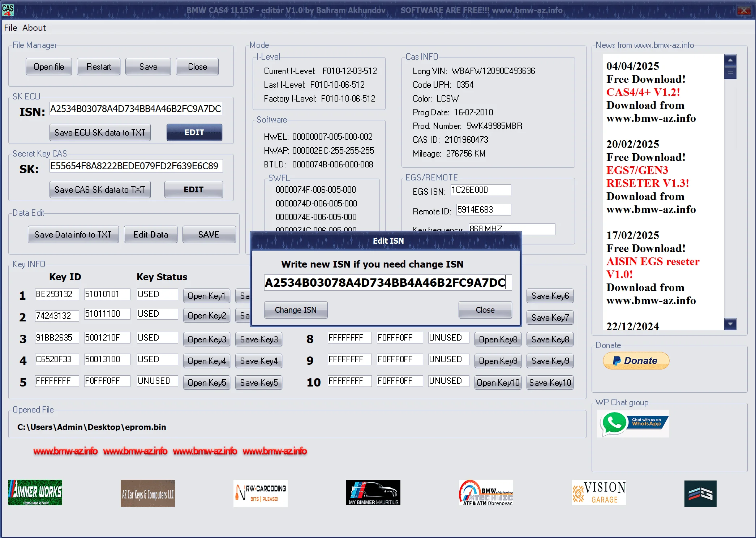Click the Edit Data button
756x538 pixels.
pos(151,234)
